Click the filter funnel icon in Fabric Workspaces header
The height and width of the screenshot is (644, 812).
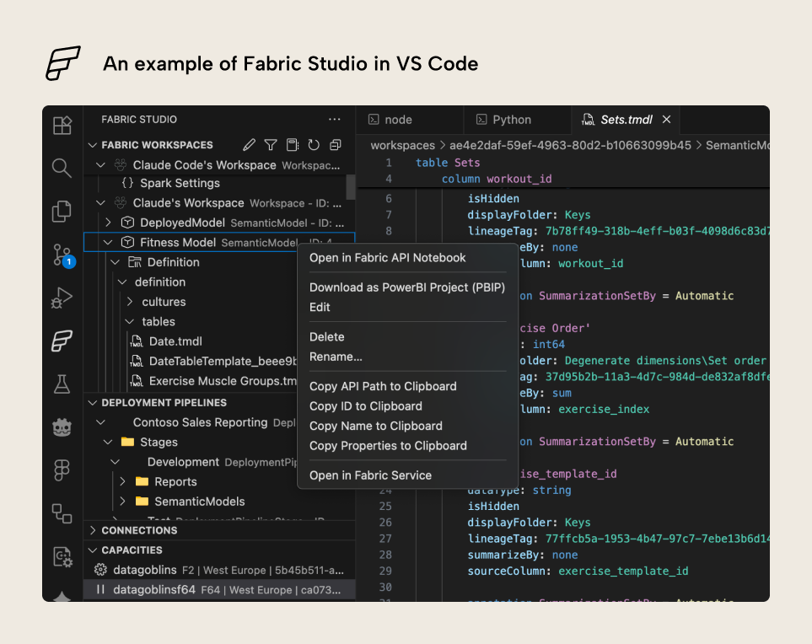tap(271, 145)
